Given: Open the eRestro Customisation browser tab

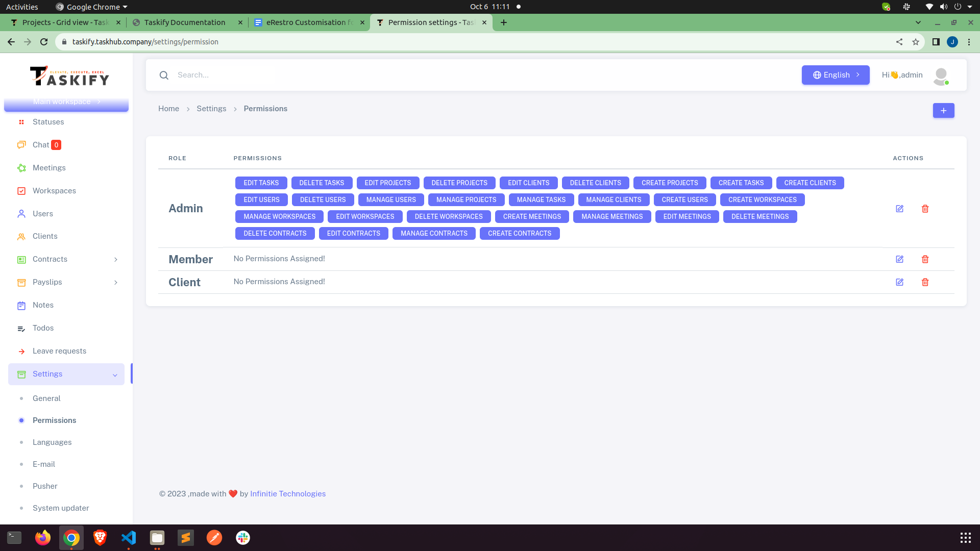Looking at the screenshot, I should pos(306,22).
